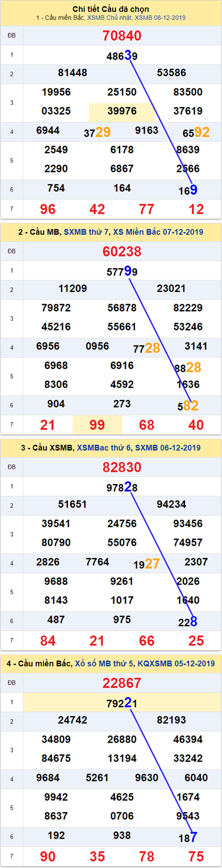The width and height of the screenshot is (222, 868).
Task: Select special prize number 60238
Action: (x=122, y=251)
